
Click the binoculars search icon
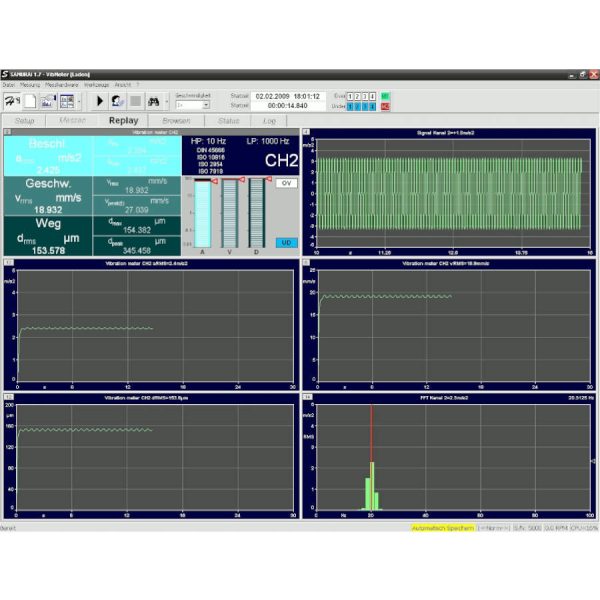pos(153,101)
